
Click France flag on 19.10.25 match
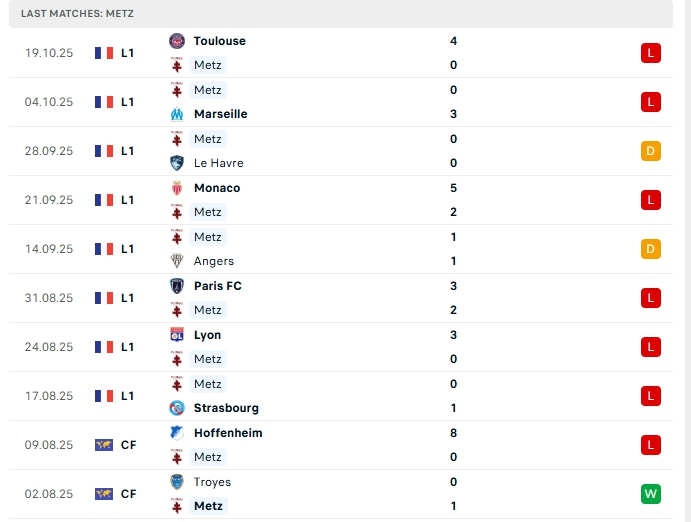104,53
